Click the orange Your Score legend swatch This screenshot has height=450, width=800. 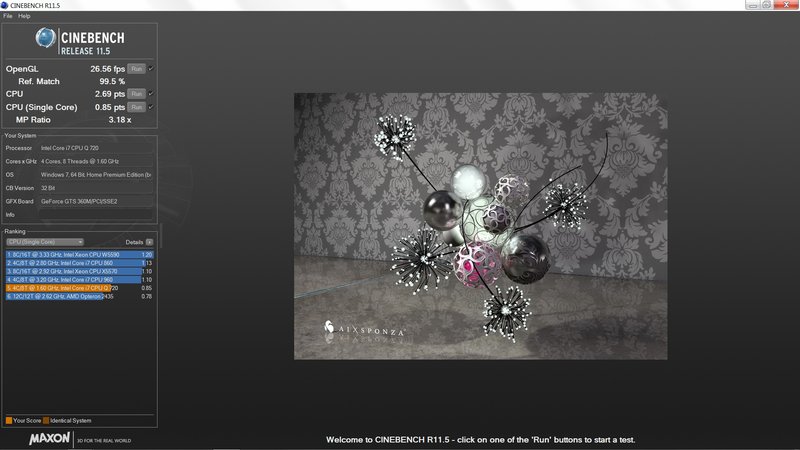pos(9,420)
